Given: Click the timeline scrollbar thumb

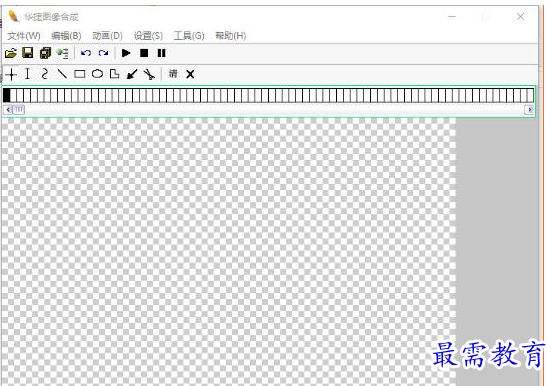Looking at the screenshot, I should 19,110.
